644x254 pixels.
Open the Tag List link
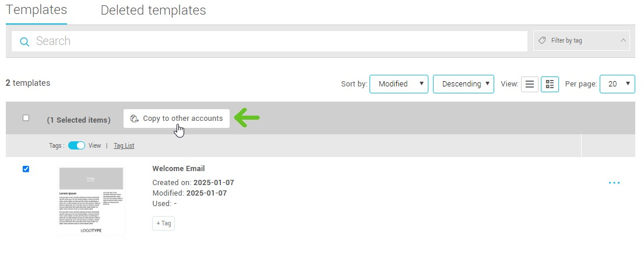pyautogui.click(x=124, y=145)
